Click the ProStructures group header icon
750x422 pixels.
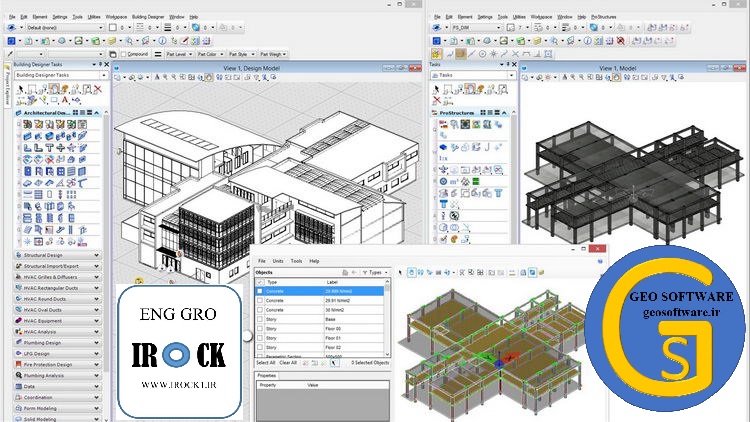436,114
